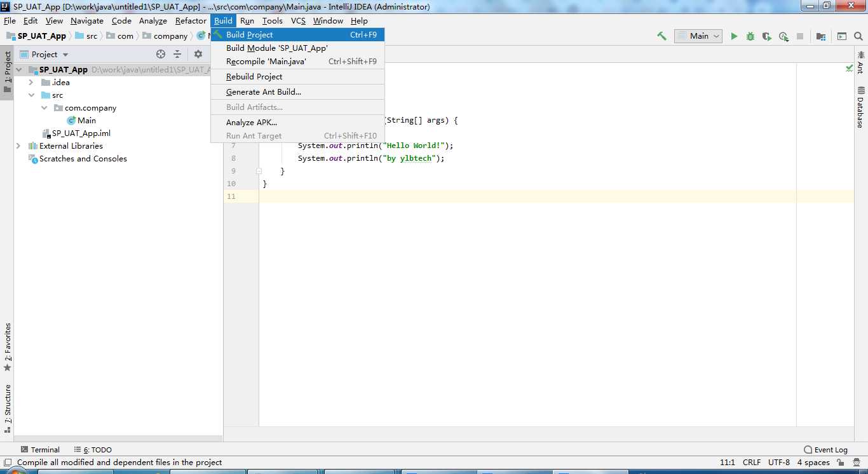Fold the method at line 9 gutter
Viewport: 868px width, 474px height.
coord(259,171)
